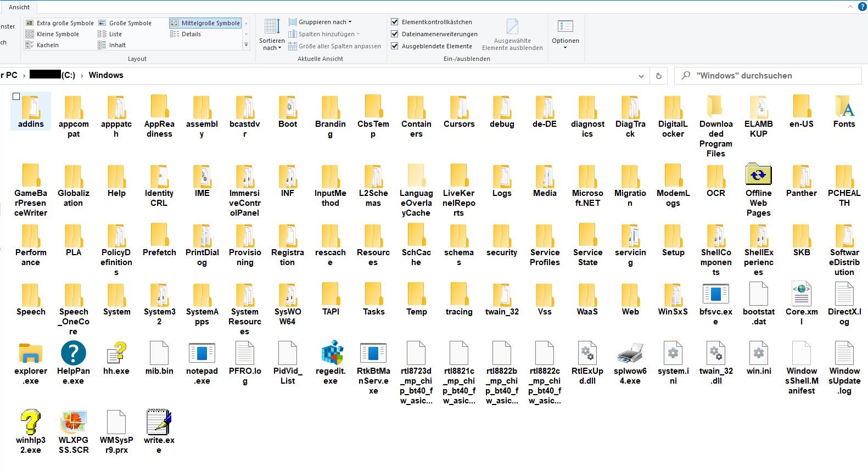
Task: Toggle Dateinamenerweiterungen checkbox
Action: tap(394, 34)
